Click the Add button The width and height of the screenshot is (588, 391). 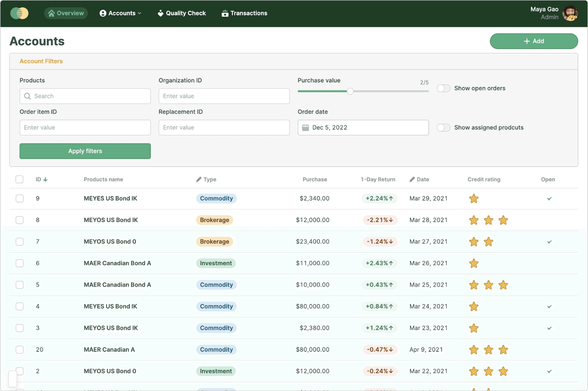[x=534, y=41]
